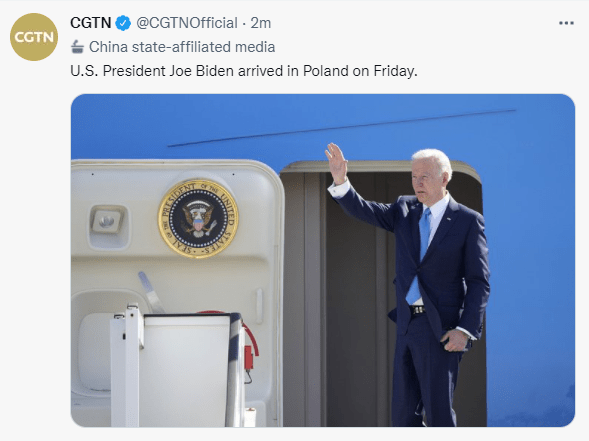This screenshot has height=441, width=589.
Task: Click the word Friday in the tweet
Action: (x=395, y=71)
